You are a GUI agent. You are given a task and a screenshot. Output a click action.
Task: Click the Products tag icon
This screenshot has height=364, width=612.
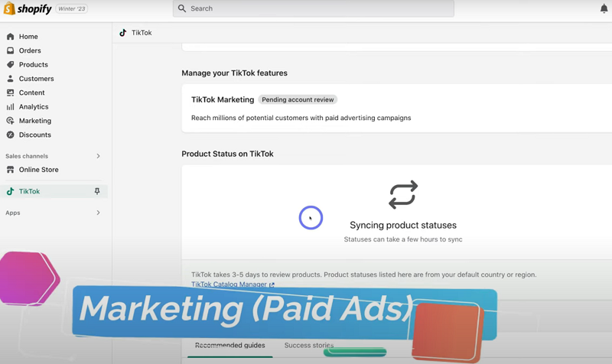pyautogui.click(x=11, y=64)
